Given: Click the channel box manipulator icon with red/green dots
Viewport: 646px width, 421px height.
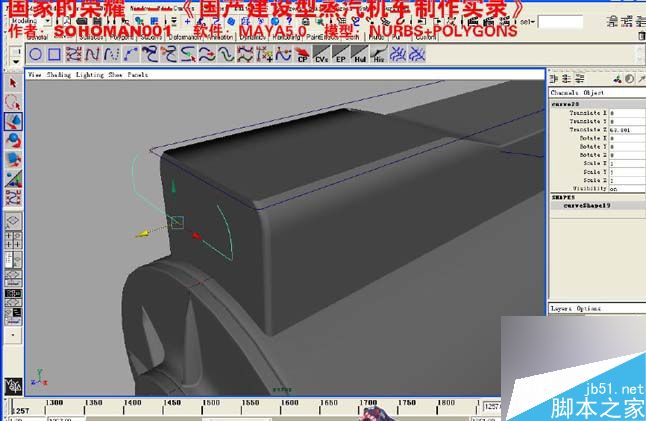Looking at the screenshot, I should (617, 78).
